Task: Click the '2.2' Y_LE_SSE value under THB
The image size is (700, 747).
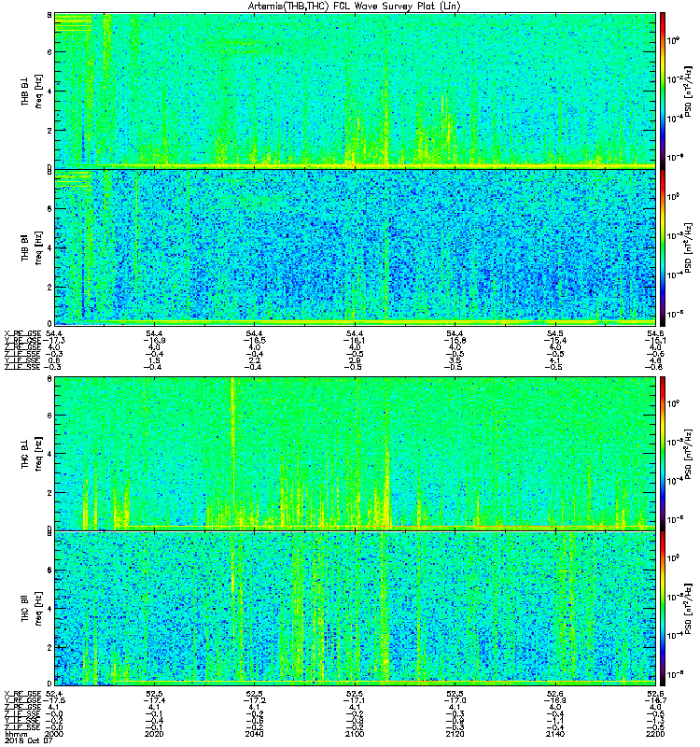Action: tap(254, 360)
